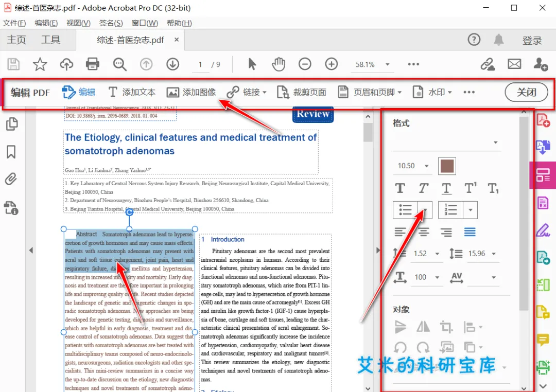Open the 文件 menu

pyautogui.click(x=14, y=23)
